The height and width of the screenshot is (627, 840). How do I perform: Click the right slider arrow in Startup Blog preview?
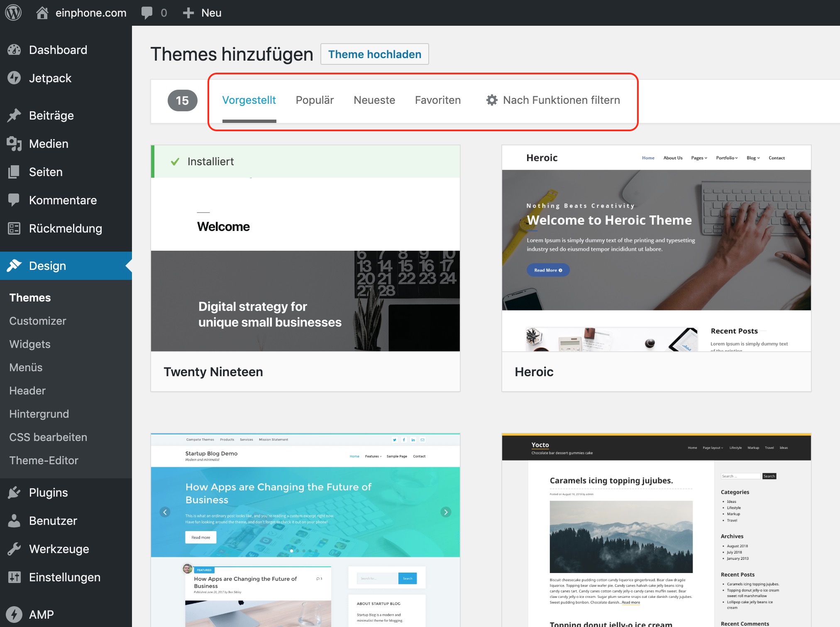point(446,512)
